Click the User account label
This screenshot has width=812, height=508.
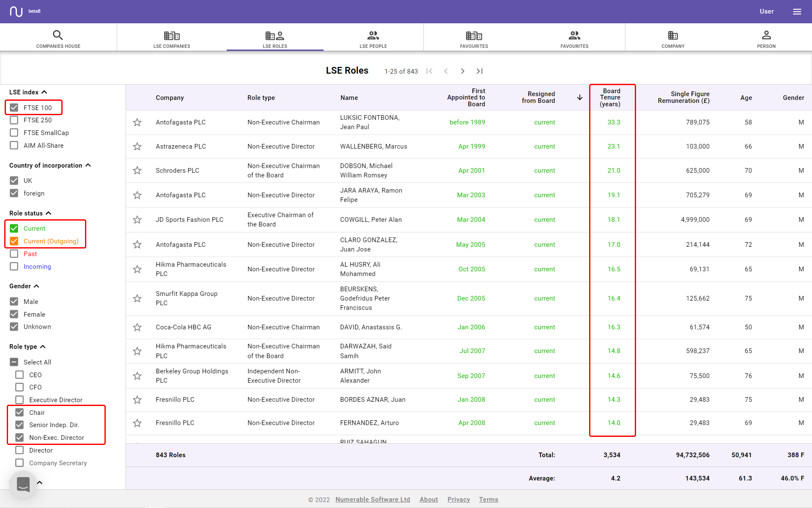pos(766,11)
